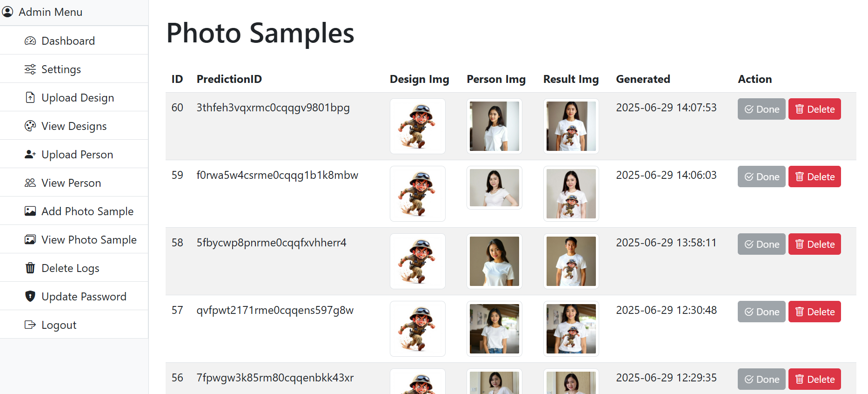Screen dimensions: 868x394
Task: Delete photo sample with ID 59
Action: (815, 177)
